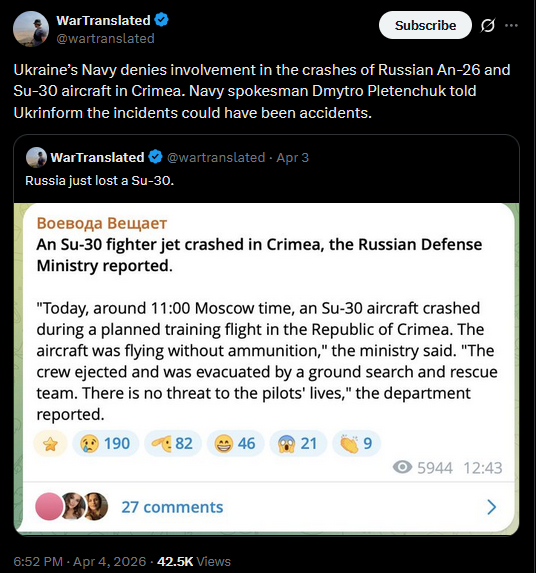
Task: Click the clapping hands reaction with 9
Action: pos(356,444)
